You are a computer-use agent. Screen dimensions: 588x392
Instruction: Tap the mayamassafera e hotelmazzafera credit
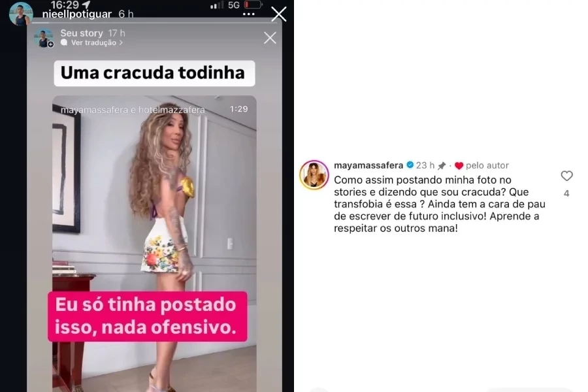click(x=133, y=110)
